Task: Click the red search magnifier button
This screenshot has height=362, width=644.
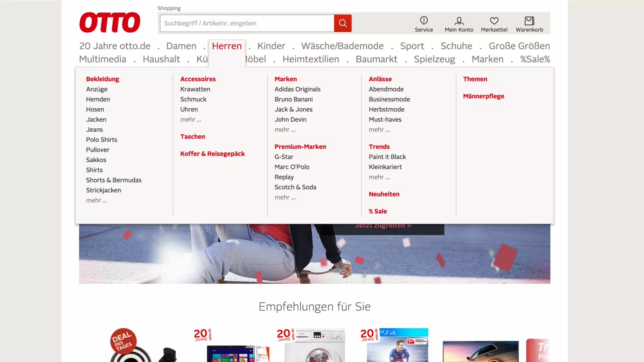Action: [x=342, y=23]
